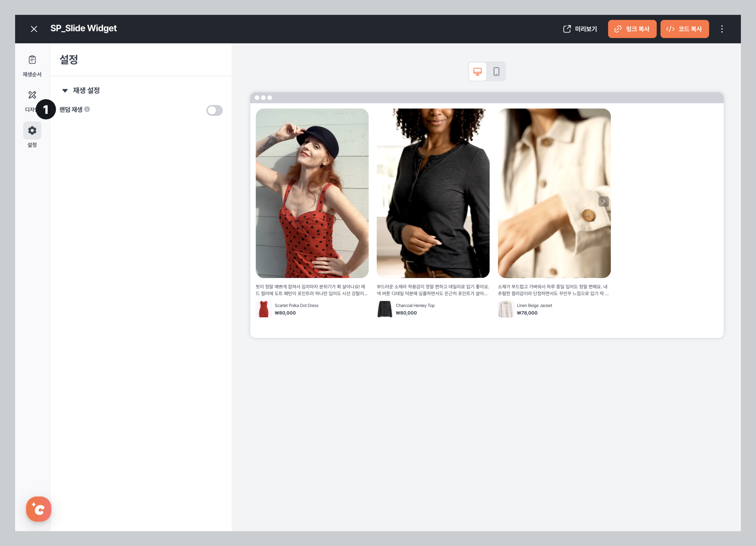Open the orange chat assistant bubble

click(x=39, y=509)
